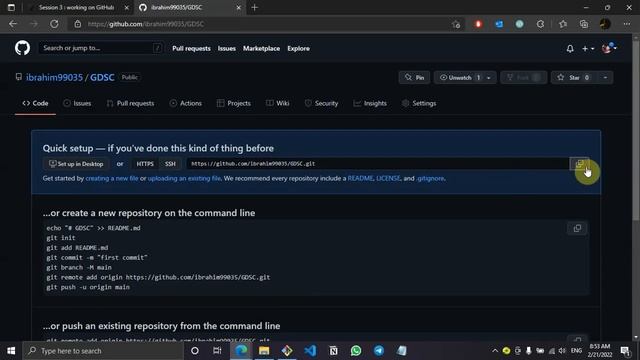640x360 pixels.
Task: Open Notion from taskbar
Action: point(333,351)
